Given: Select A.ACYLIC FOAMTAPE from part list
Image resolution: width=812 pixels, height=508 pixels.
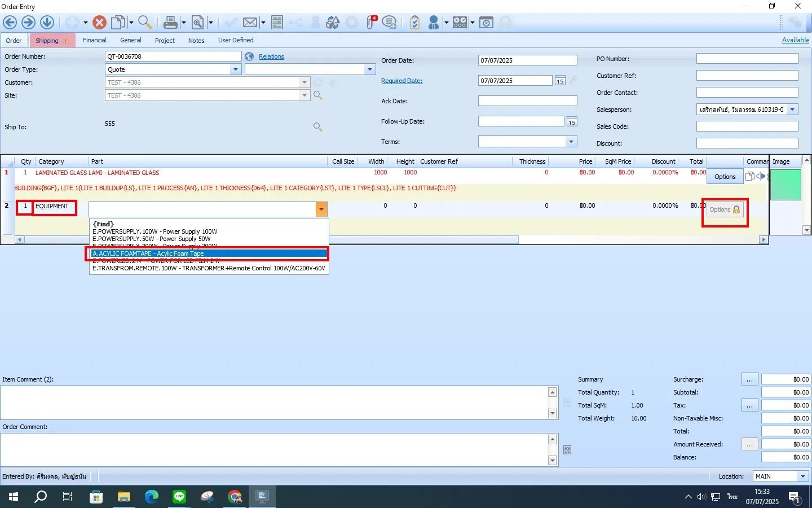Looking at the screenshot, I should [x=209, y=253].
